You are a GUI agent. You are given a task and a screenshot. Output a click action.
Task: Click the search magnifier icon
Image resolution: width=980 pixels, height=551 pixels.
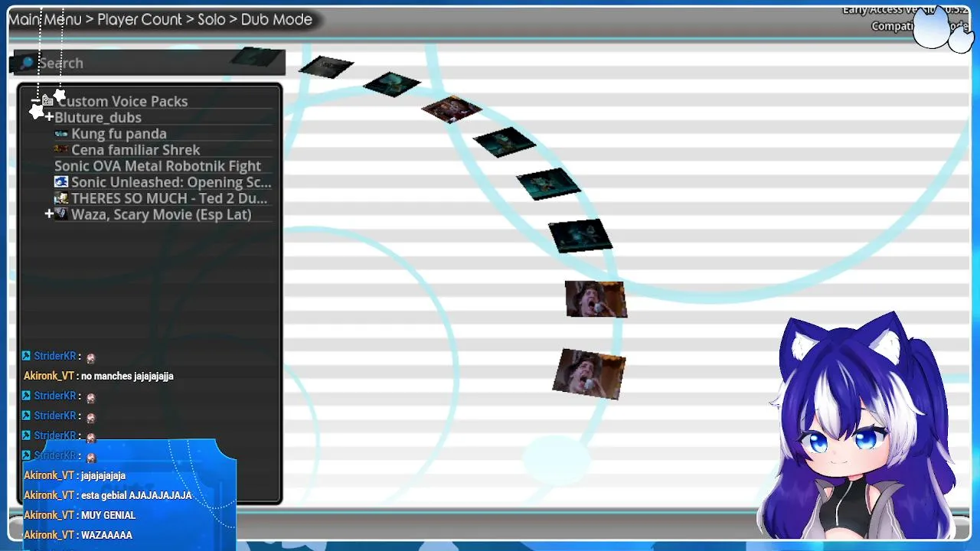[28, 63]
